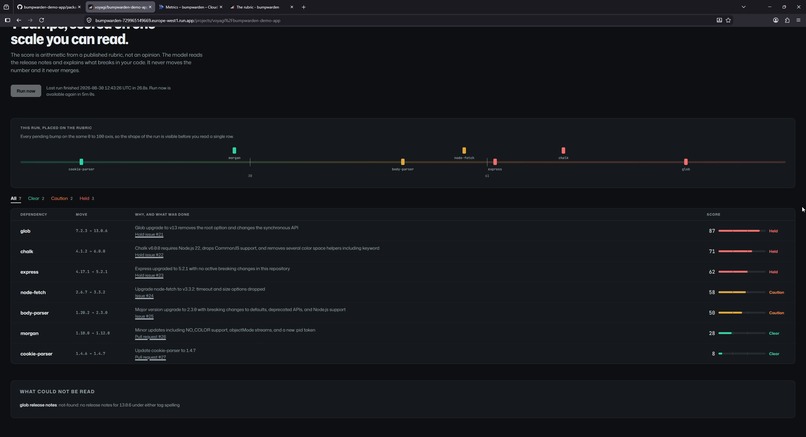
Task: Click the 7.2.3 → 13.0.6 version move
Action: [x=91, y=231]
